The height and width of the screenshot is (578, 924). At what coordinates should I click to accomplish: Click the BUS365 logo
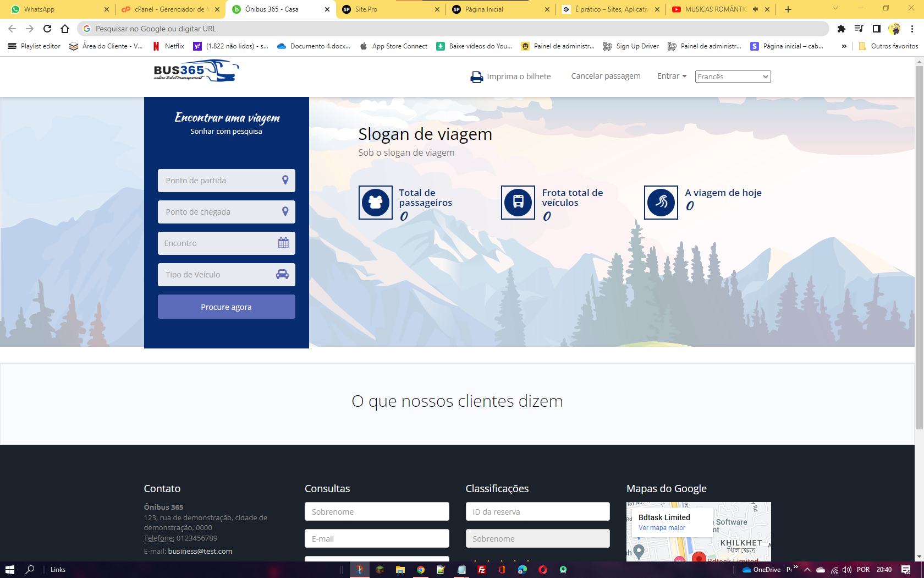(196, 72)
